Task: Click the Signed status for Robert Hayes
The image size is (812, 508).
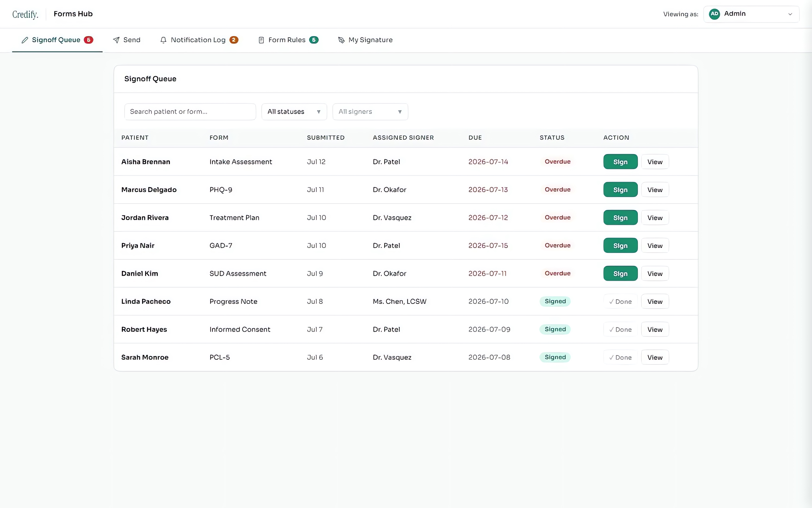Action: 555,329
